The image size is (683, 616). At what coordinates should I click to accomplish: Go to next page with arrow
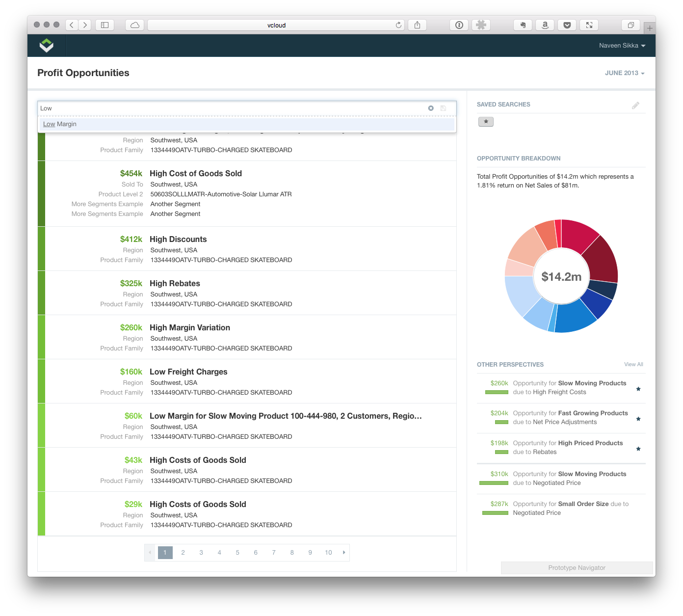(x=344, y=553)
